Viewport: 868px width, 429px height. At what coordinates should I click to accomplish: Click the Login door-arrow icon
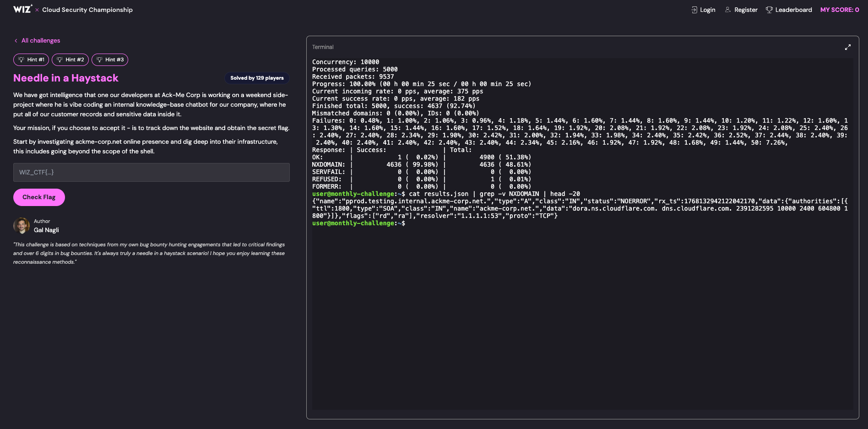point(694,10)
